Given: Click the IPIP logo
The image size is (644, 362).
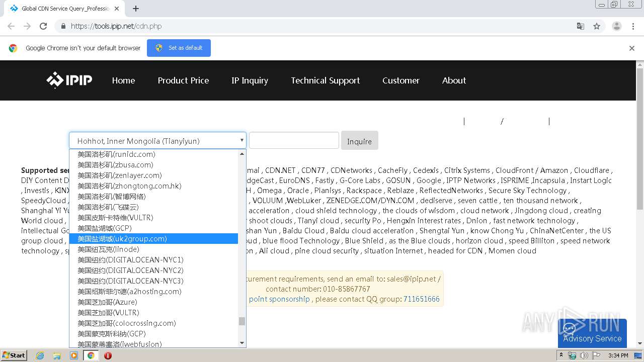Looking at the screenshot, I should click(x=69, y=80).
